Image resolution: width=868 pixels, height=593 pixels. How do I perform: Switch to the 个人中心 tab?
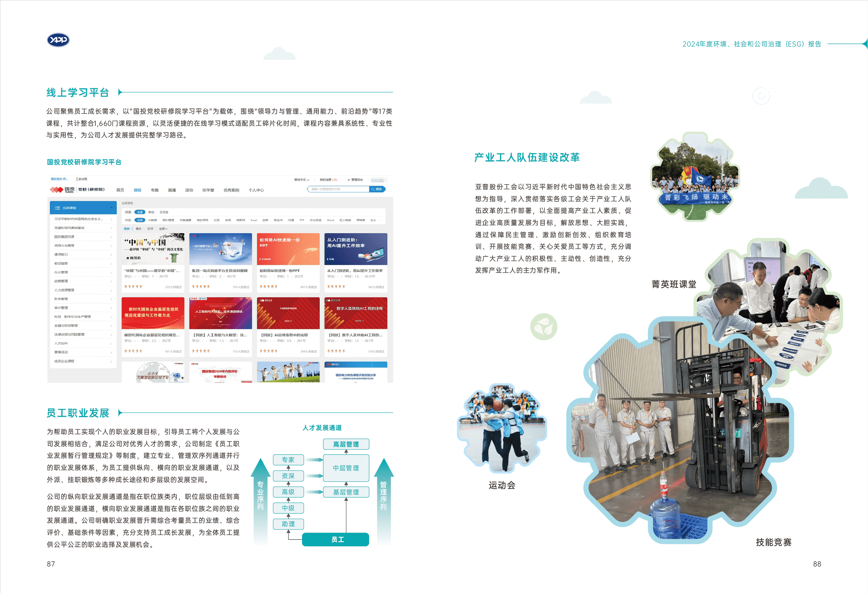256,190
